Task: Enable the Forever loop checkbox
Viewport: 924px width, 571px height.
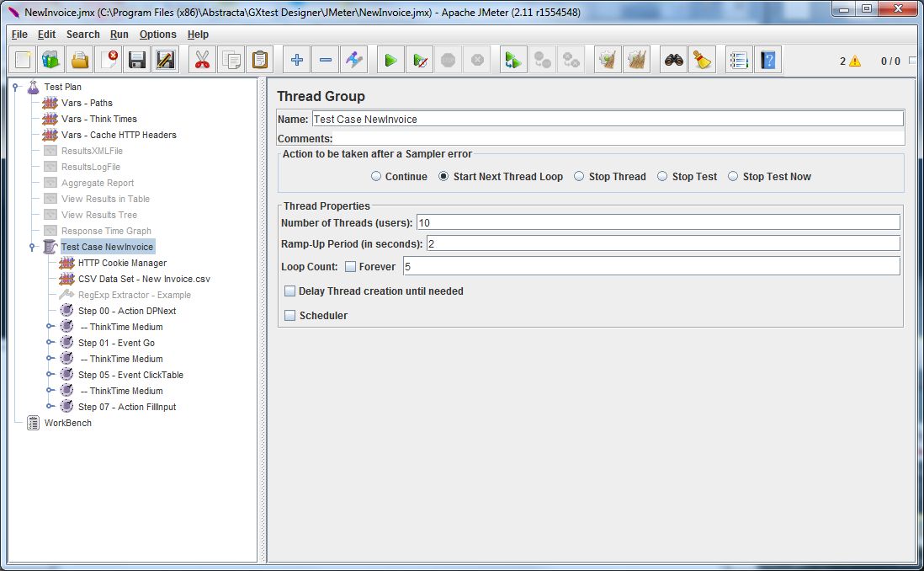Action: click(351, 267)
